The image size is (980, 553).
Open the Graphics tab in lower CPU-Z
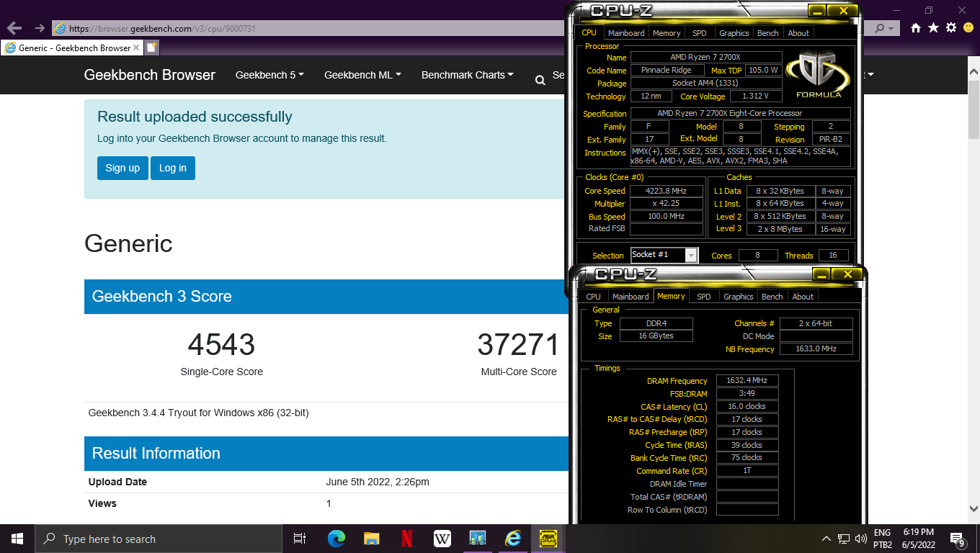(739, 297)
